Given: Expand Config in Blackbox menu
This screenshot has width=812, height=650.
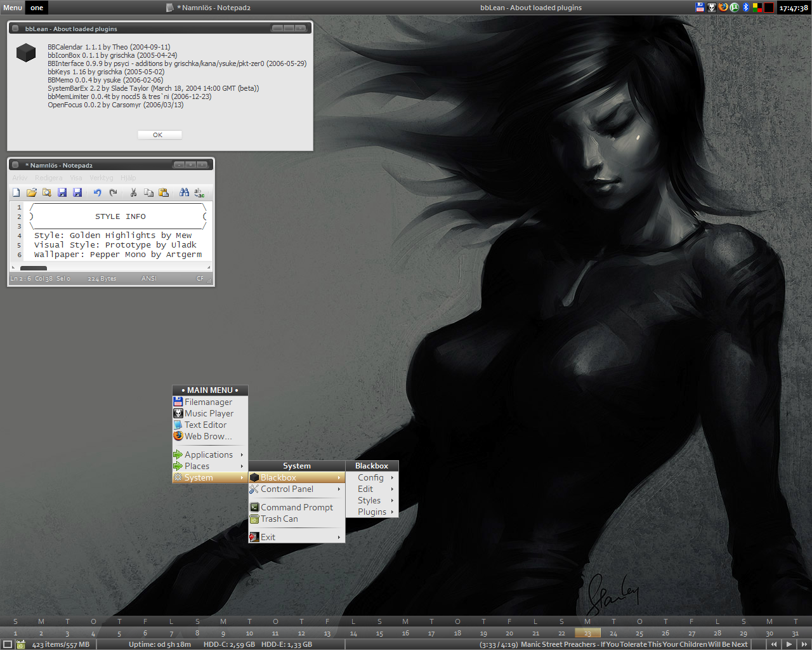Looking at the screenshot, I should [x=372, y=477].
